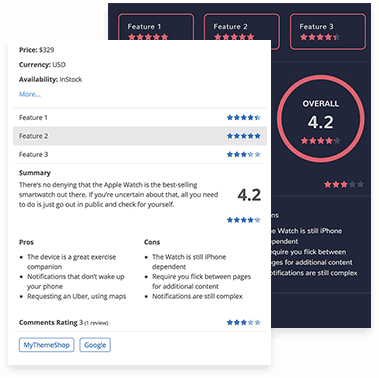Screen dimensions: 379x378
Task: Click the Feature 3 box title in the dark panel
Action: pos(316,26)
